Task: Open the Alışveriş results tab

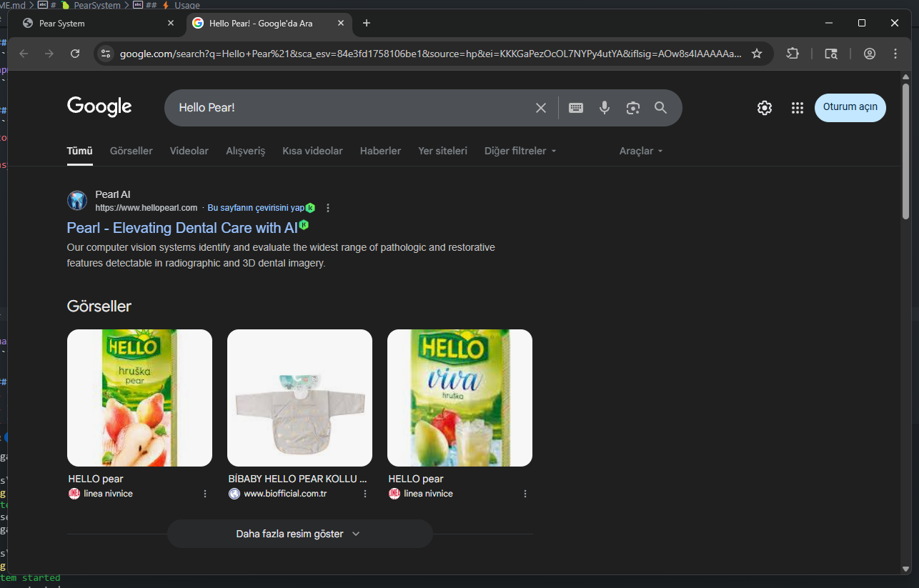Action: (x=246, y=151)
